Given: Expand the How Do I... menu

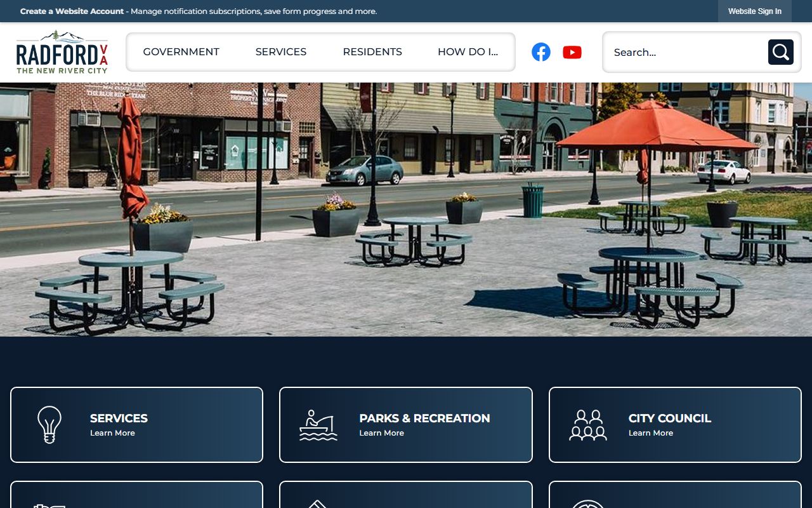Looking at the screenshot, I should coord(468,52).
